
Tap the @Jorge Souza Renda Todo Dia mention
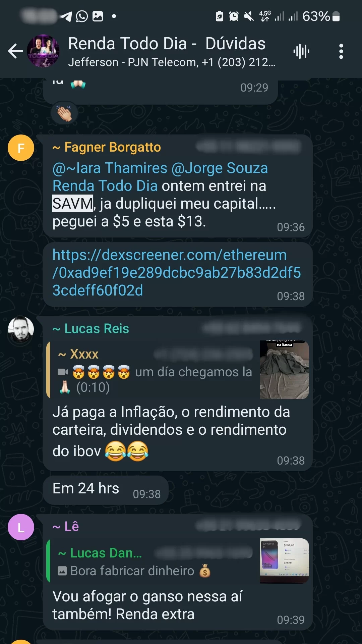click(160, 177)
